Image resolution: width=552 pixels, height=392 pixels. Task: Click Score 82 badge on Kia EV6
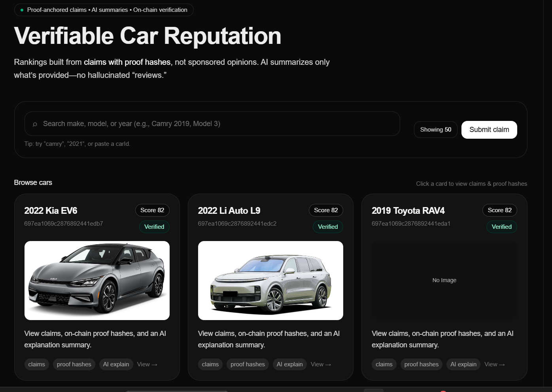tap(152, 210)
